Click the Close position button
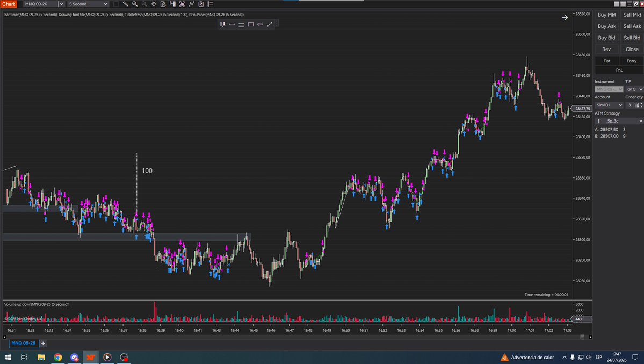644x364 pixels. tap(632, 49)
